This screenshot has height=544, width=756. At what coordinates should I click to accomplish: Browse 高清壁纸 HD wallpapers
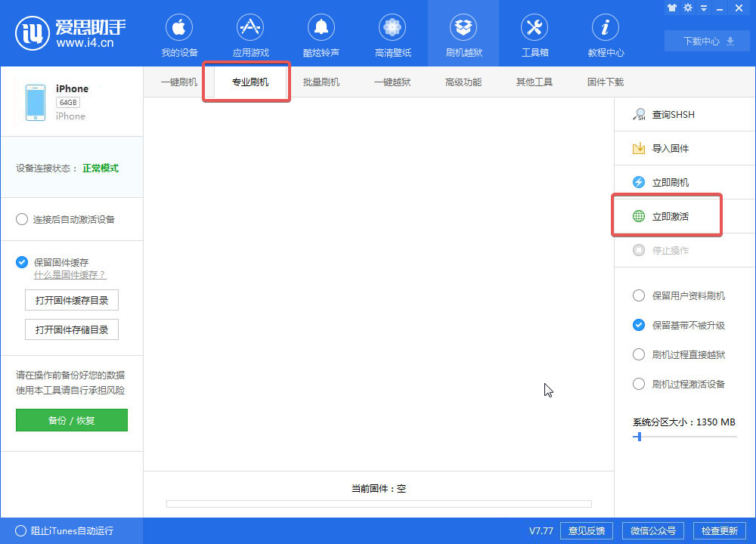(392, 34)
